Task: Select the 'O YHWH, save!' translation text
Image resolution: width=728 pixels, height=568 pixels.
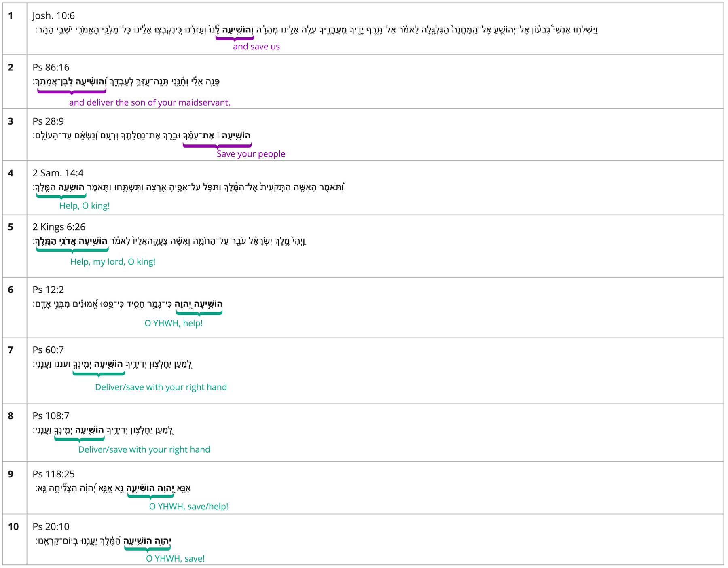Action: [x=175, y=558]
